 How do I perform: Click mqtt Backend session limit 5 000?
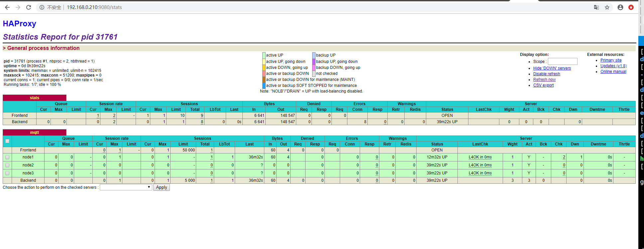click(x=190, y=180)
